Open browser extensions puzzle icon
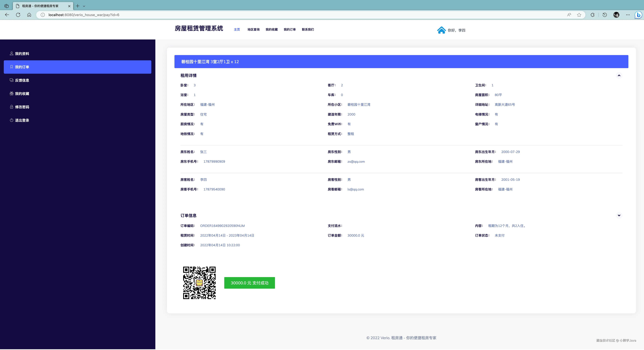This screenshot has width=644, height=350. [593, 15]
